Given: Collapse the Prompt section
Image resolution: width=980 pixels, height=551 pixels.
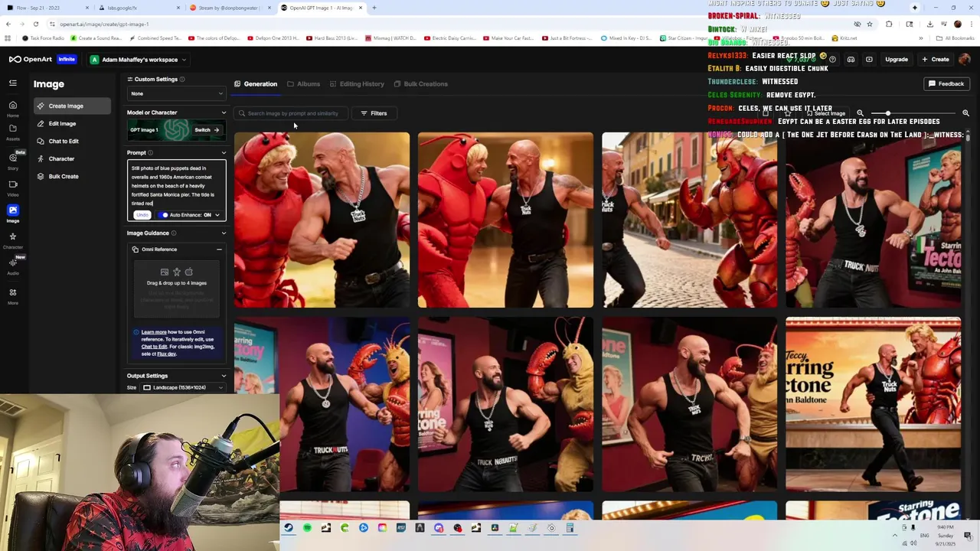Looking at the screenshot, I should pos(224,152).
